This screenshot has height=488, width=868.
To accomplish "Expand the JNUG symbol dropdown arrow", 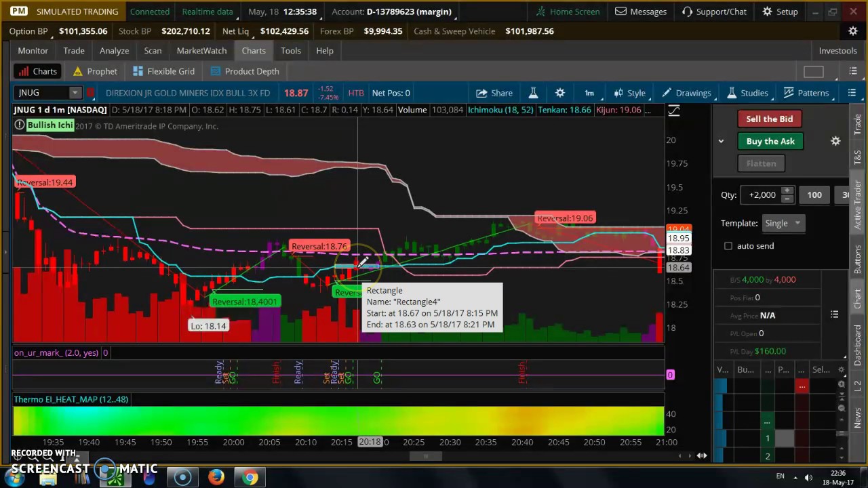I will 75,93.
